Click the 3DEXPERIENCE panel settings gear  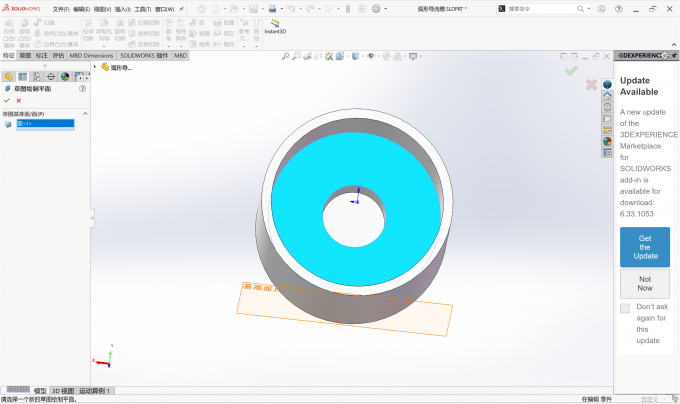(x=665, y=55)
